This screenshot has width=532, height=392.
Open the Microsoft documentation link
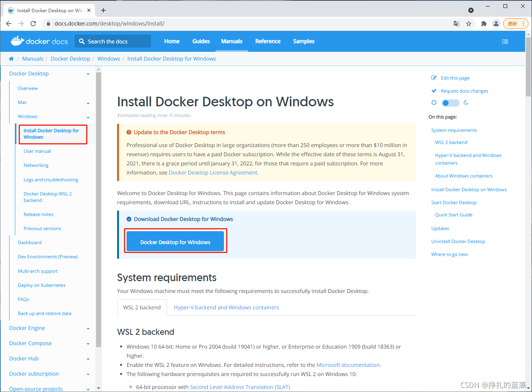pyautogui.click(x=348, y=365)
